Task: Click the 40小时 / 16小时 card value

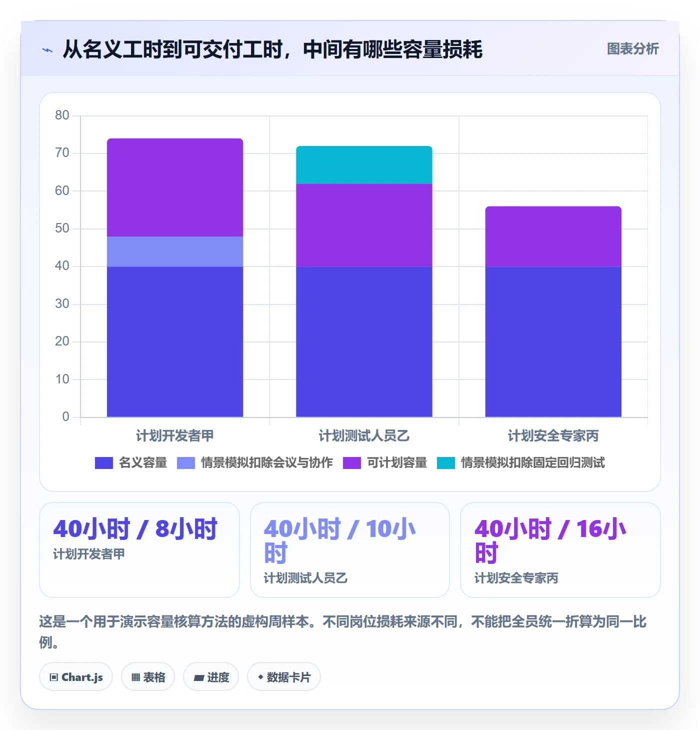Action: pyautogui.click(x=550, y=541)
